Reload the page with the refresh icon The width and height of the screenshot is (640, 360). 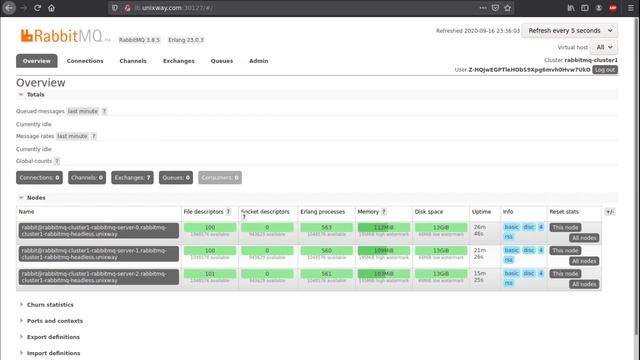coord(37,8)
